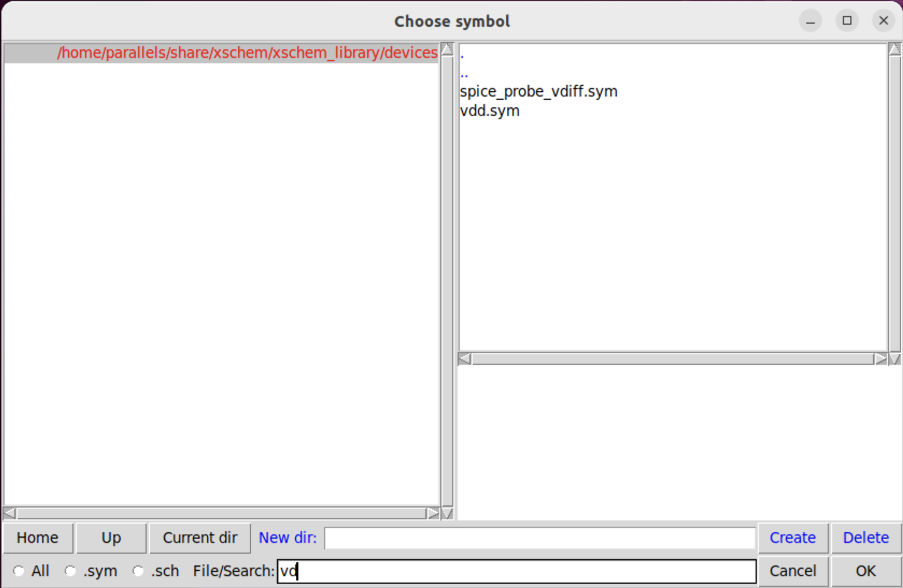Select vdd.sym in file list

coord(490,111)
